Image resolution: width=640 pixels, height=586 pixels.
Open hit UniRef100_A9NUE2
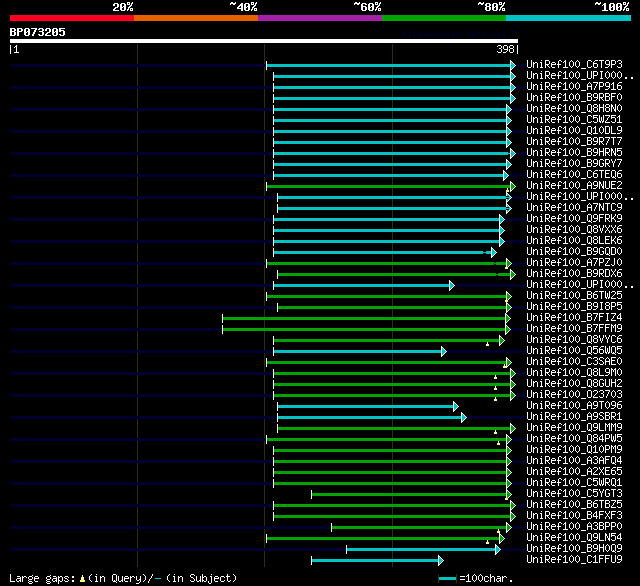[x=574, y=186]
